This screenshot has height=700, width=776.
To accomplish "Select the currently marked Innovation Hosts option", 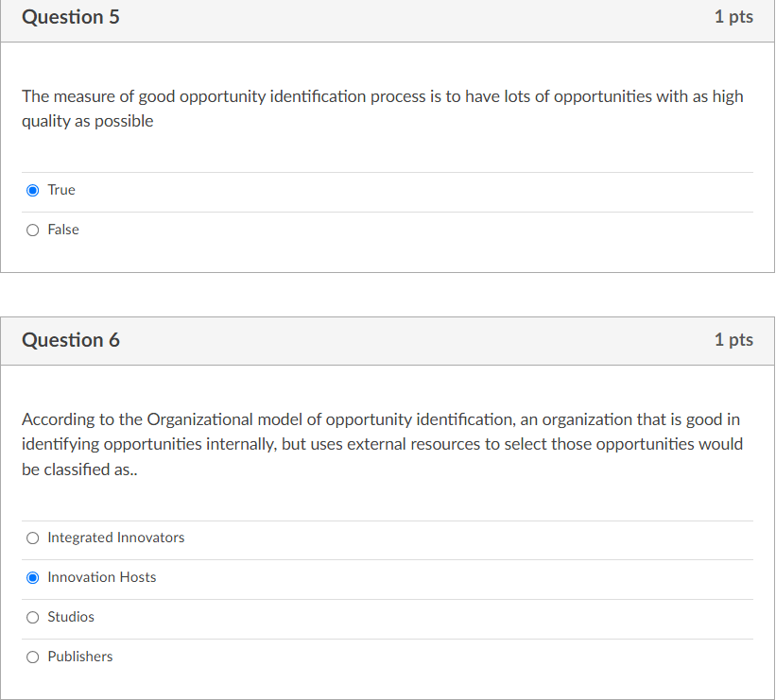I will [x=32, y=577].
